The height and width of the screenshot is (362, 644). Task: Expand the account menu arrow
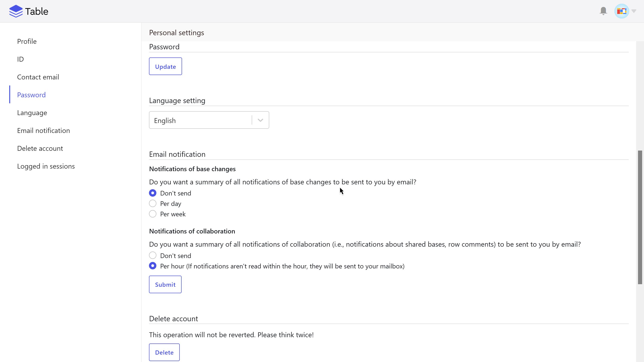click(634, 11)
